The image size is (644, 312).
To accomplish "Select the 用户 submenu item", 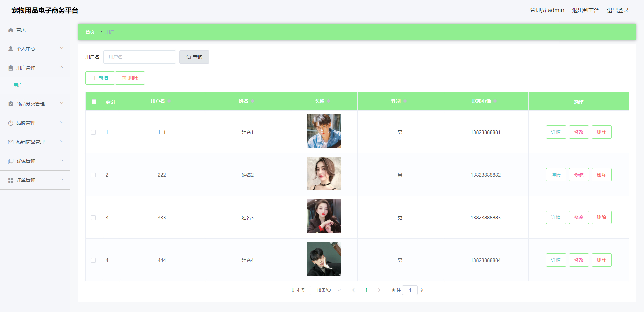I will coord(18,85).
